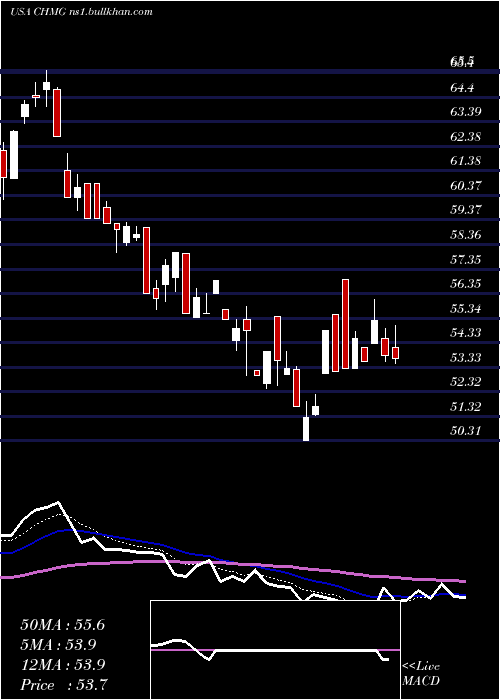Click the 57.35 price axis label

pos(466,259)
